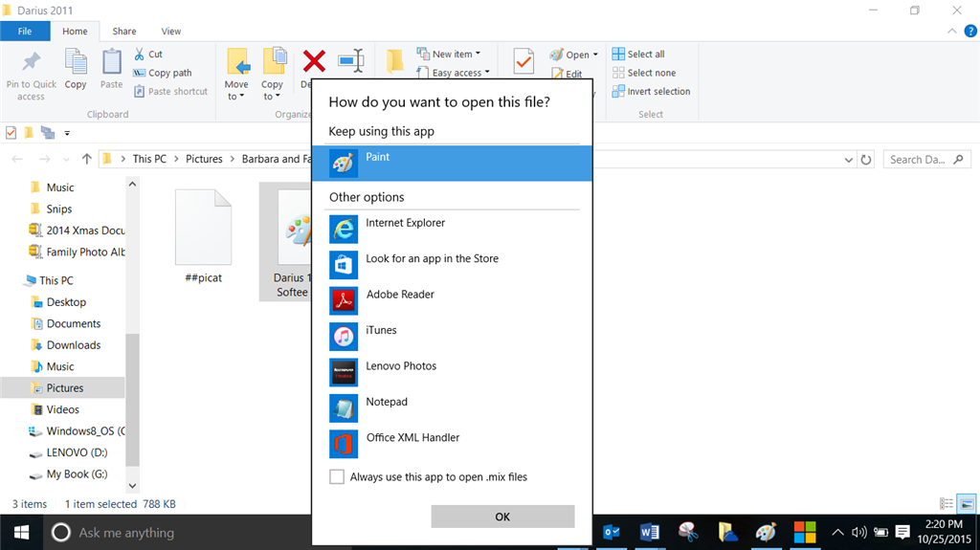
Task: Open Customize Quick Access Toolbar arrow
Action: pos(67,133)
